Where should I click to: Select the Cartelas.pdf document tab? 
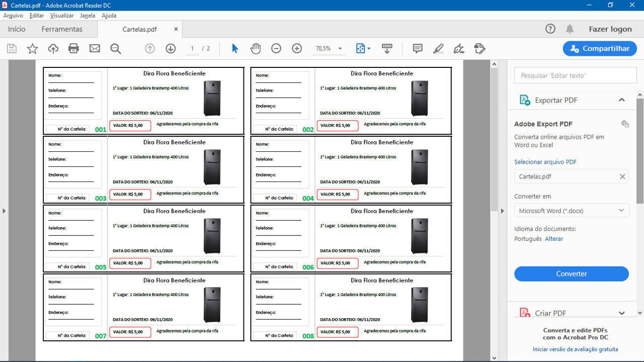(x=140, y=29)
